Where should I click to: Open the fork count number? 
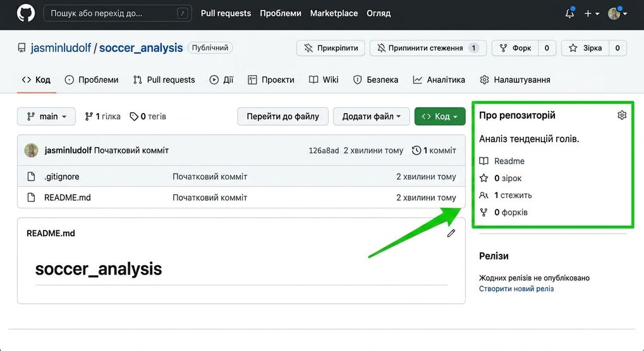tap(547, 48)
